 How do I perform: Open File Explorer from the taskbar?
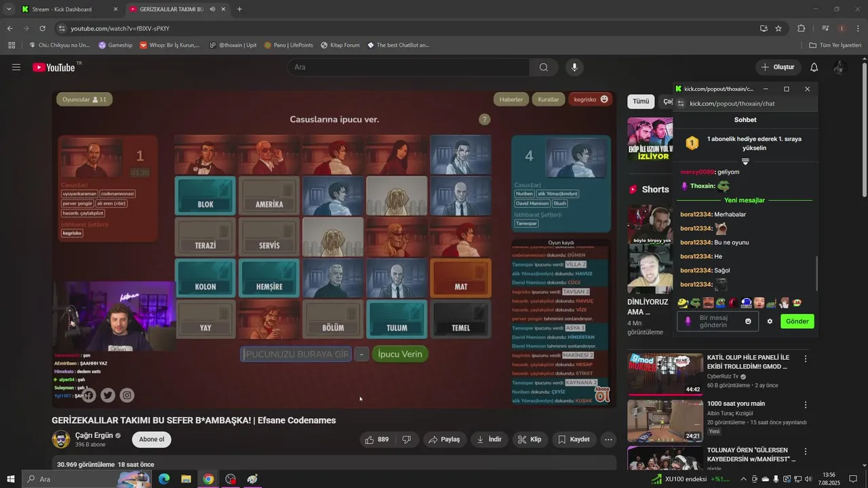pyautogui.click(x=186, y=479)
